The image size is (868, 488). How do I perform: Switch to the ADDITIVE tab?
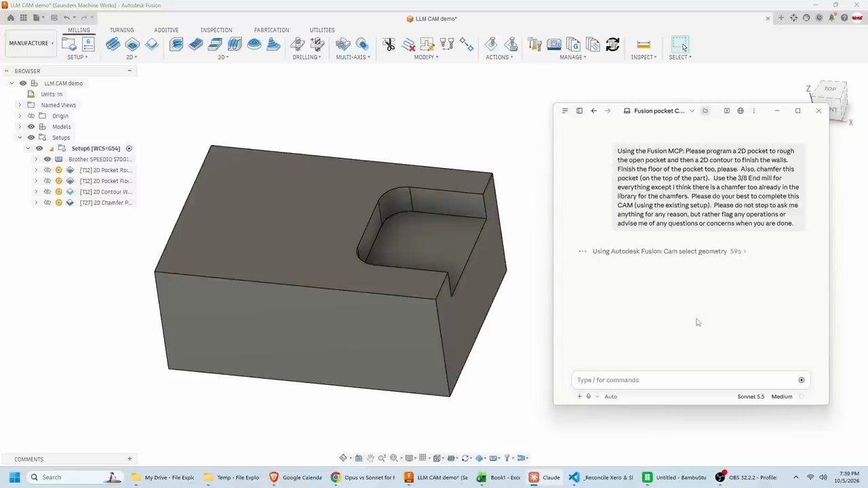tap(166, 30)
